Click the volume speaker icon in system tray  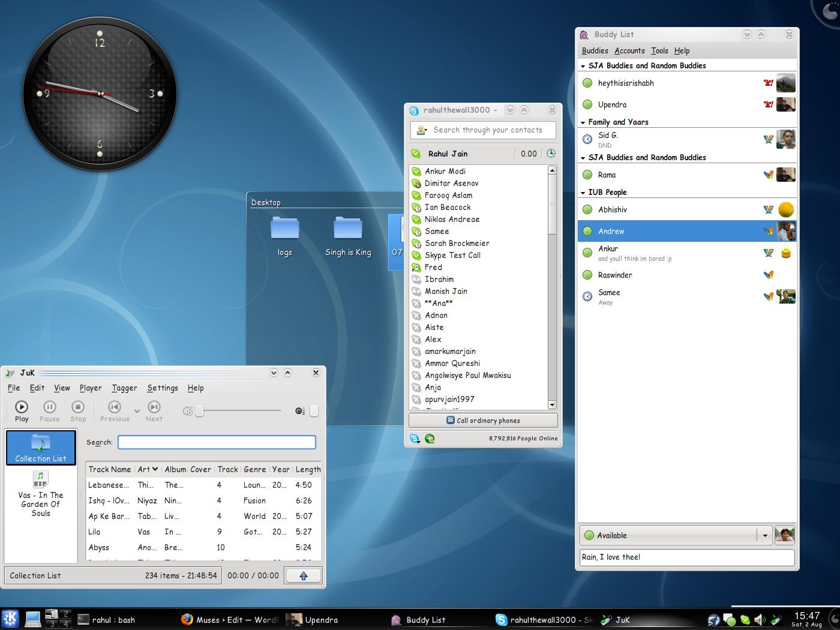(x=760, y=620)
